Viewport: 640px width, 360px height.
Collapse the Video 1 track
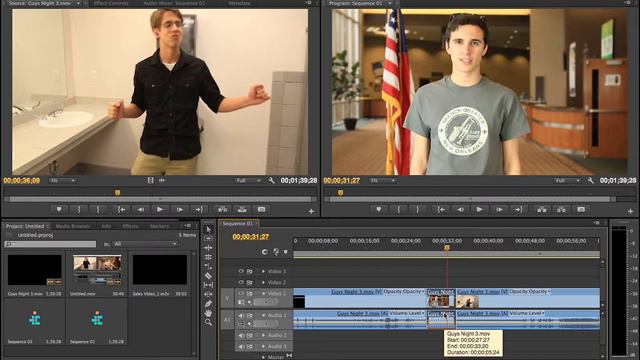click(264, 293)
